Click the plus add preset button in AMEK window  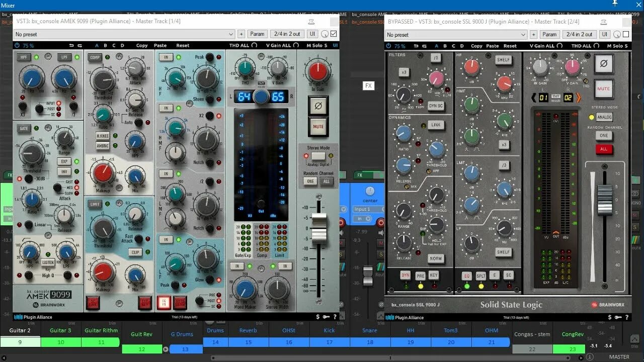(241, 34)
